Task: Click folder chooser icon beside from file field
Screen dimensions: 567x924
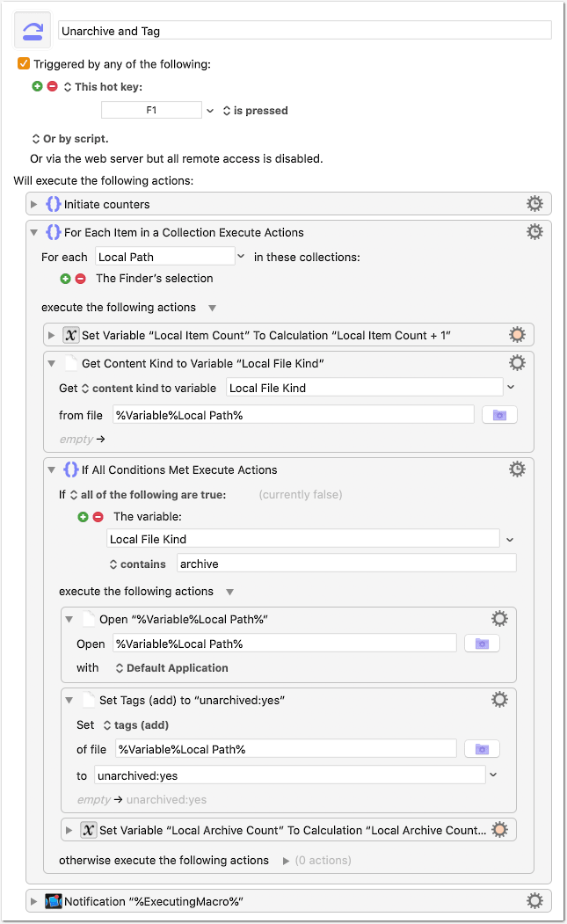Action: click(x=499, y=415)
